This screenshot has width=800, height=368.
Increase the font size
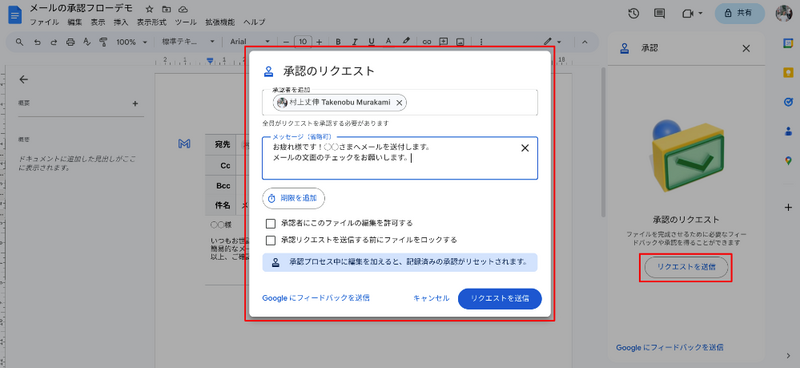click(319, 42)
